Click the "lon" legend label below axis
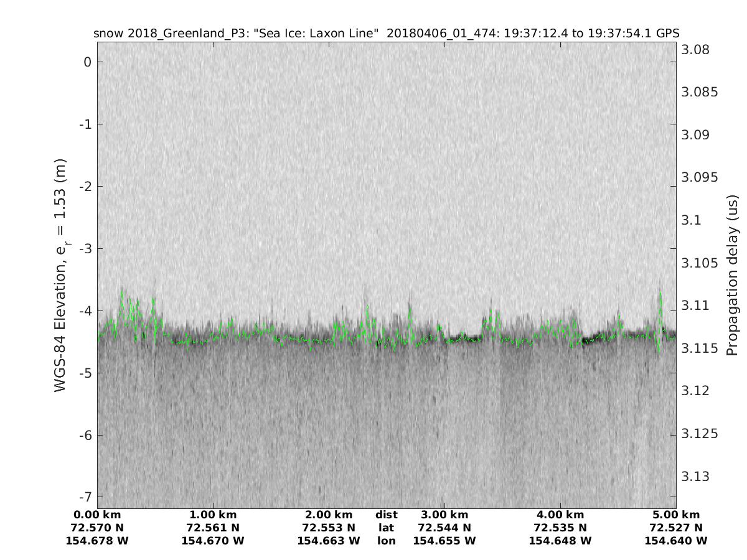The width and height of the screenshot is (747, 560). coord(386,541)
